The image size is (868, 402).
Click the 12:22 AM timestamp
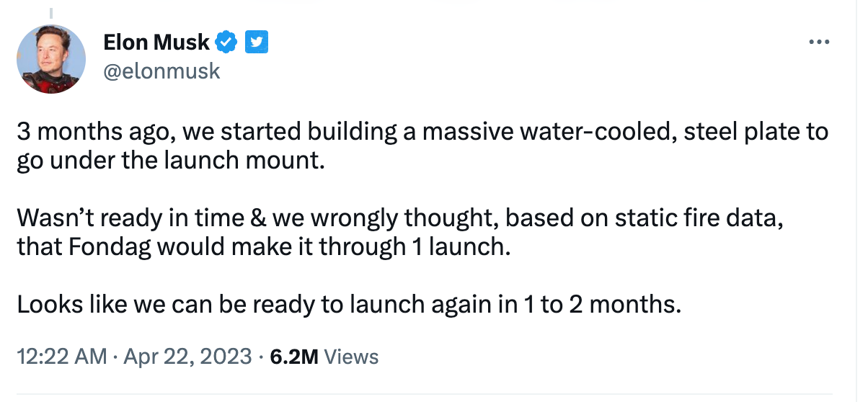[61, 356]
